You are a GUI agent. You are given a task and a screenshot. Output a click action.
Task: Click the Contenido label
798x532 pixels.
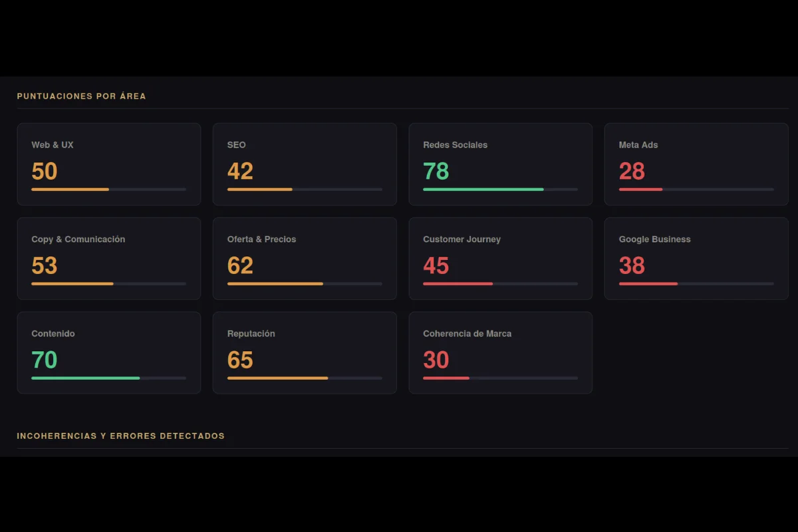(x=53, y=334)
